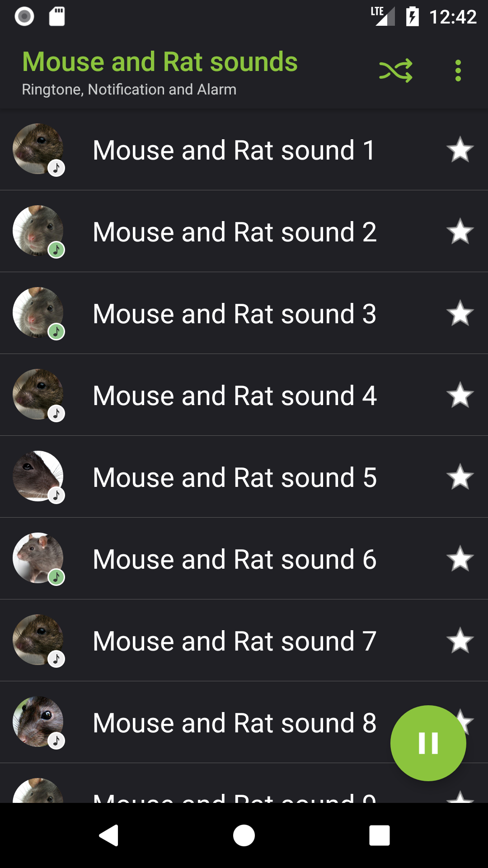This screenshot has width=488, height=868.
Task: Open recent apps square button
Action: click(x=380, y=835)
